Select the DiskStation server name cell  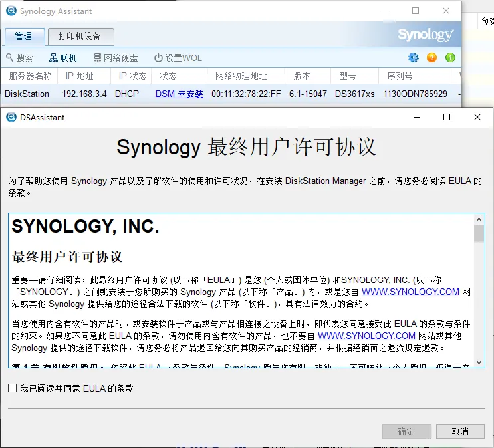pyautogui.click(x=27, y=94)
